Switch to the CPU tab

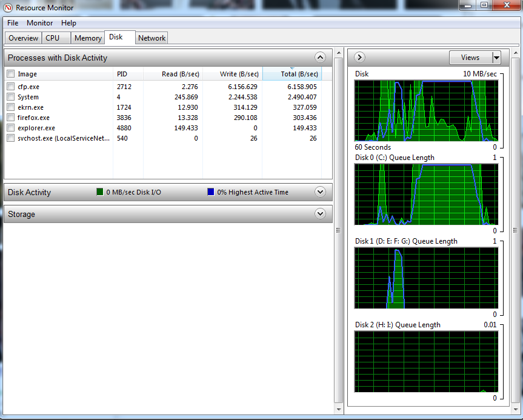pyautogui.click(x=56, y=38)
